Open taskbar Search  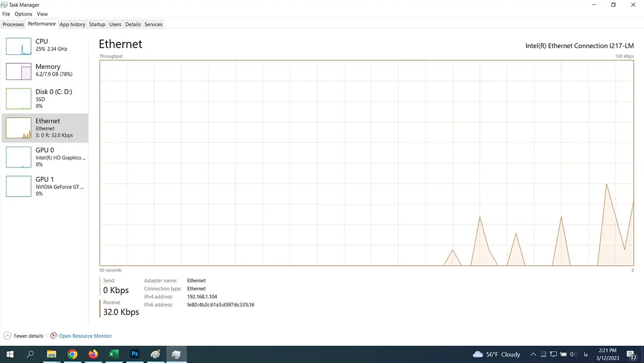[x=31, y=354]
